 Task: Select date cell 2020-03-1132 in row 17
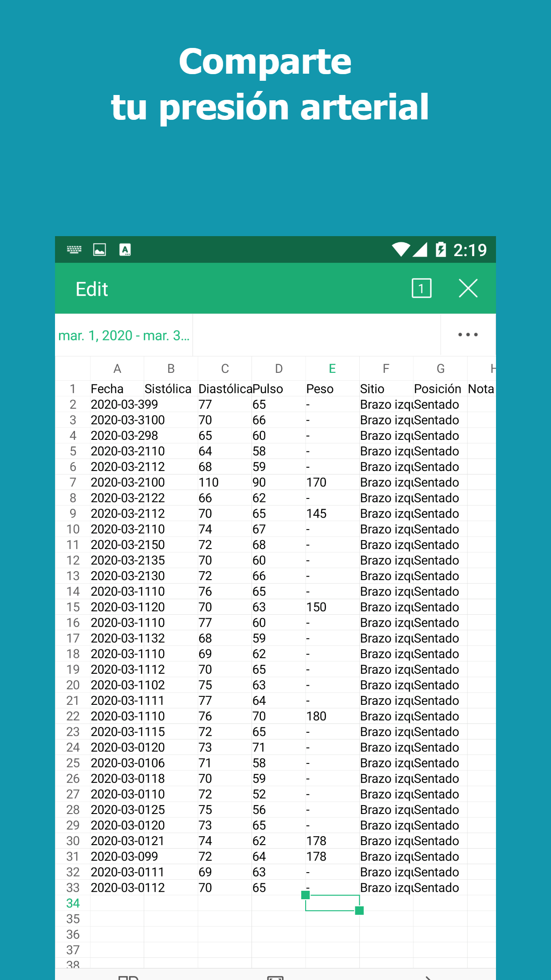(x=117, y=638)
